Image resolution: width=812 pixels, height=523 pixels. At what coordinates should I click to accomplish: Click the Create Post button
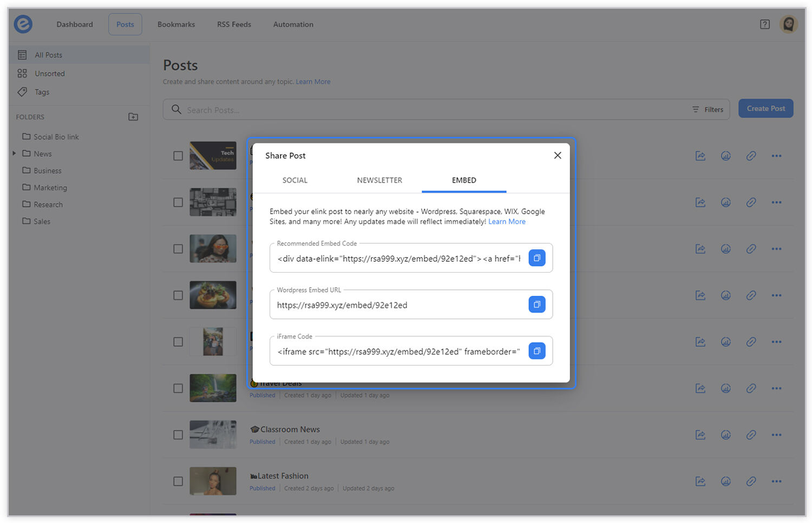point(766,109)
